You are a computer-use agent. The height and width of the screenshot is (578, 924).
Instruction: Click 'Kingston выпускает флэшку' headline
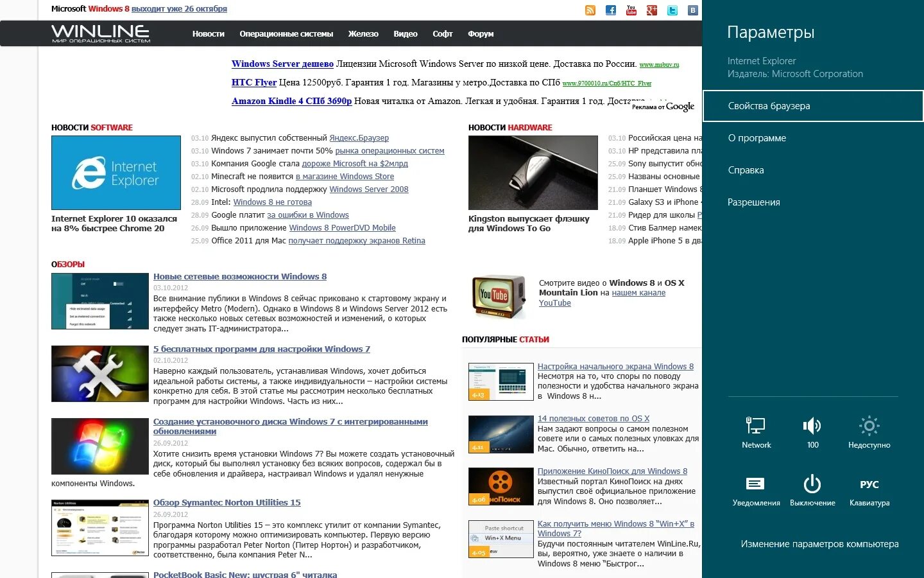(529, 223)
